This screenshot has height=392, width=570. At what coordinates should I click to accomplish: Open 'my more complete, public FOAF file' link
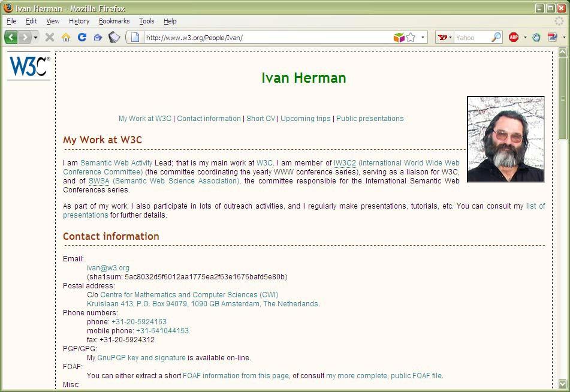[384, 376]
